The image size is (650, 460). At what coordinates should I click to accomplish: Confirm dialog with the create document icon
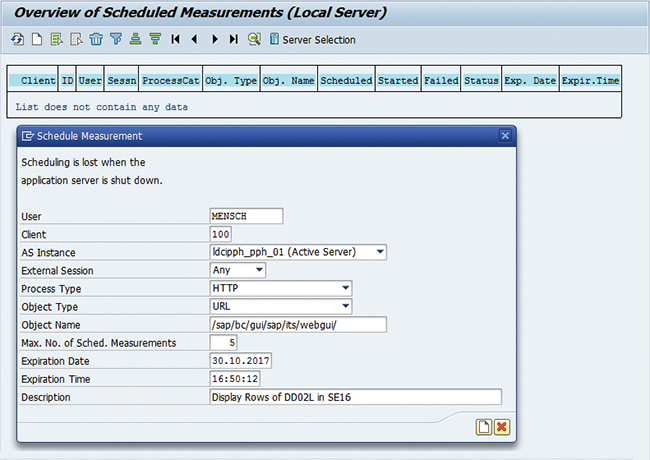coord(483,427)
